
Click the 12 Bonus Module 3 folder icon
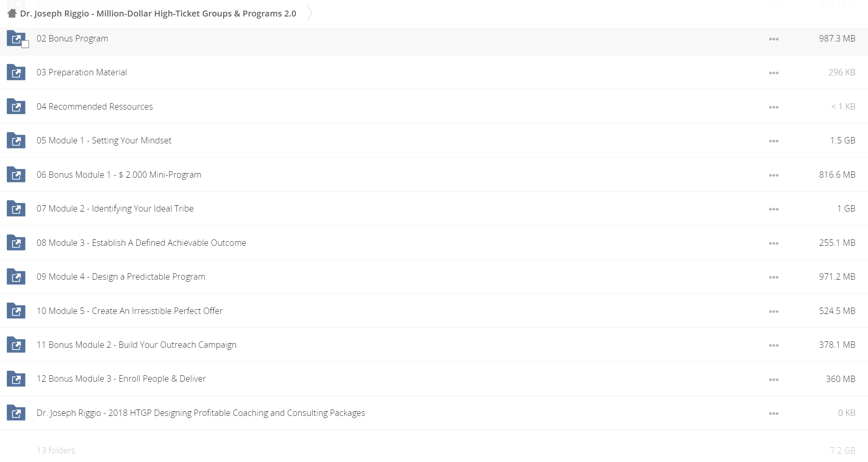16,379
